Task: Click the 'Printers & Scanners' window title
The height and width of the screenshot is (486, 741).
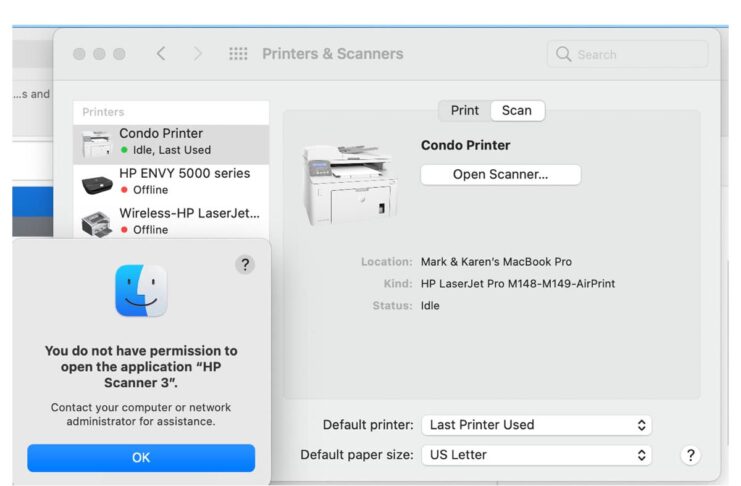Action: (333, 54)
